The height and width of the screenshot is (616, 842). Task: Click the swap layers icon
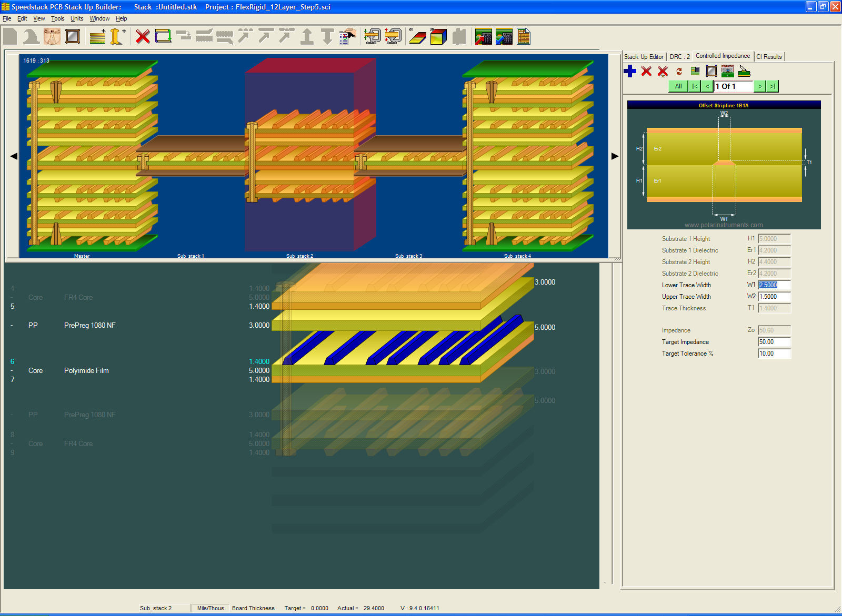[x=163, y=36]
